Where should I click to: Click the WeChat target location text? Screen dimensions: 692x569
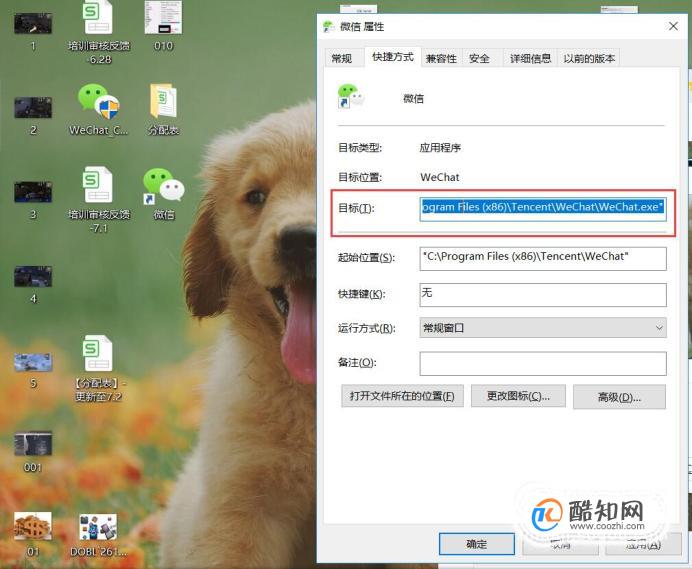pos(440,177)
